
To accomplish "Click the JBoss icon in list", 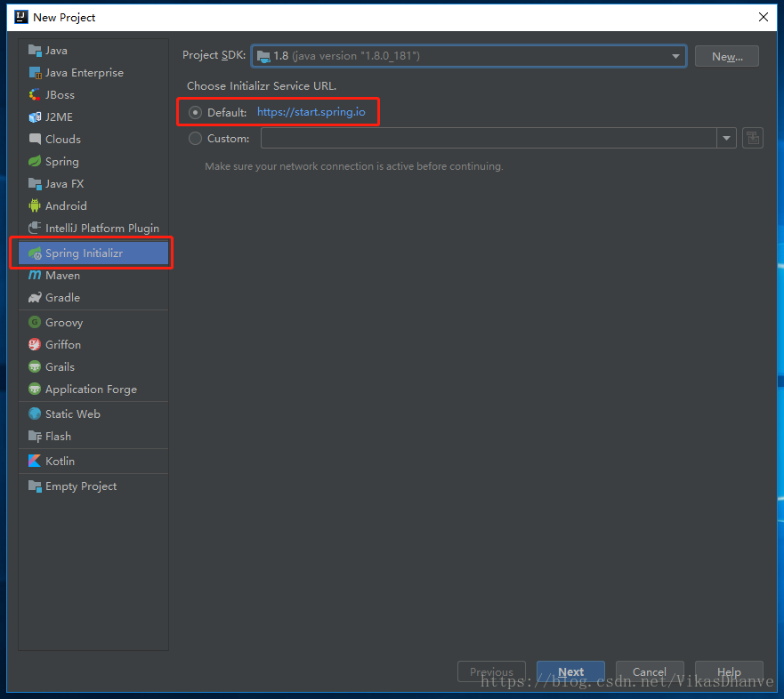I will click(x=35, y=95).
